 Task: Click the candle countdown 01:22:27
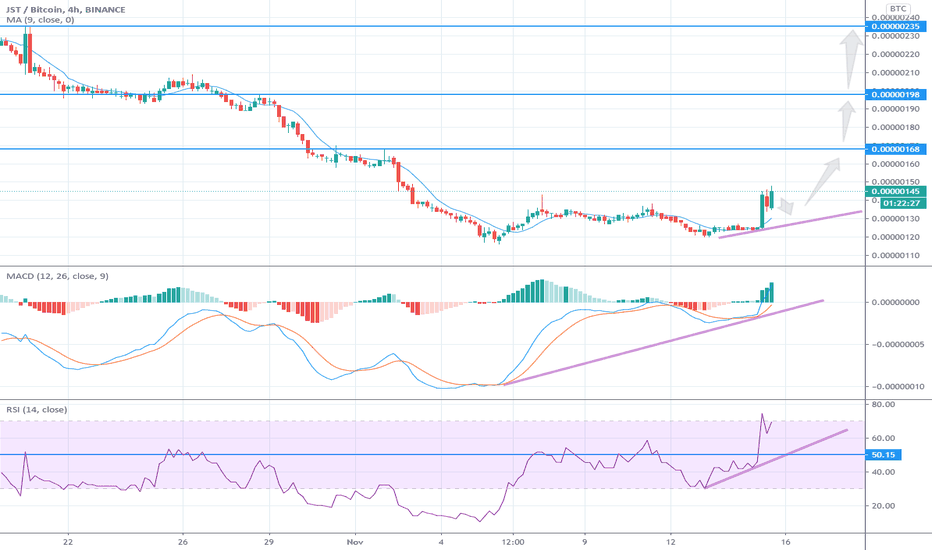902,203
